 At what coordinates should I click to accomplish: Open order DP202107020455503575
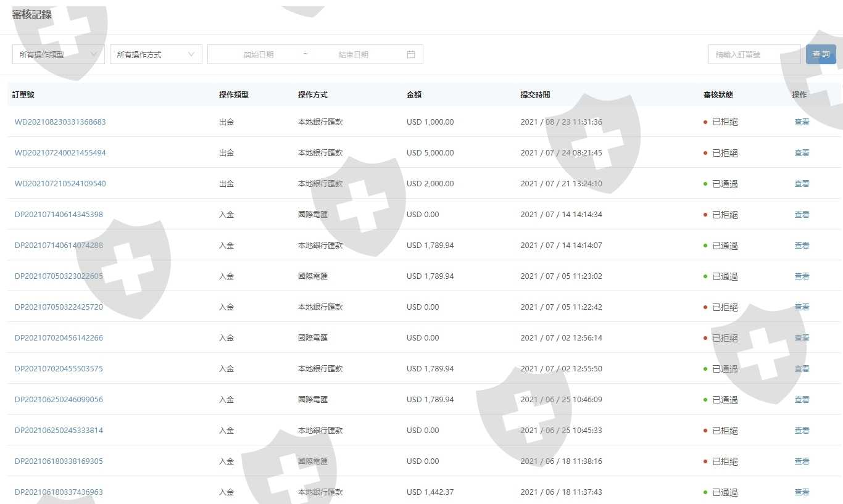pyautogui.click(x=59, y=369)
